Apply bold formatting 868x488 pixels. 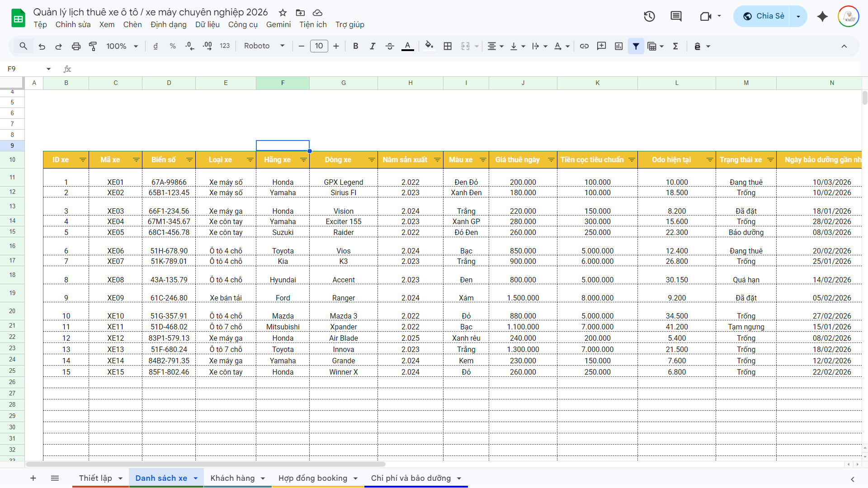(x=355, y=46)
